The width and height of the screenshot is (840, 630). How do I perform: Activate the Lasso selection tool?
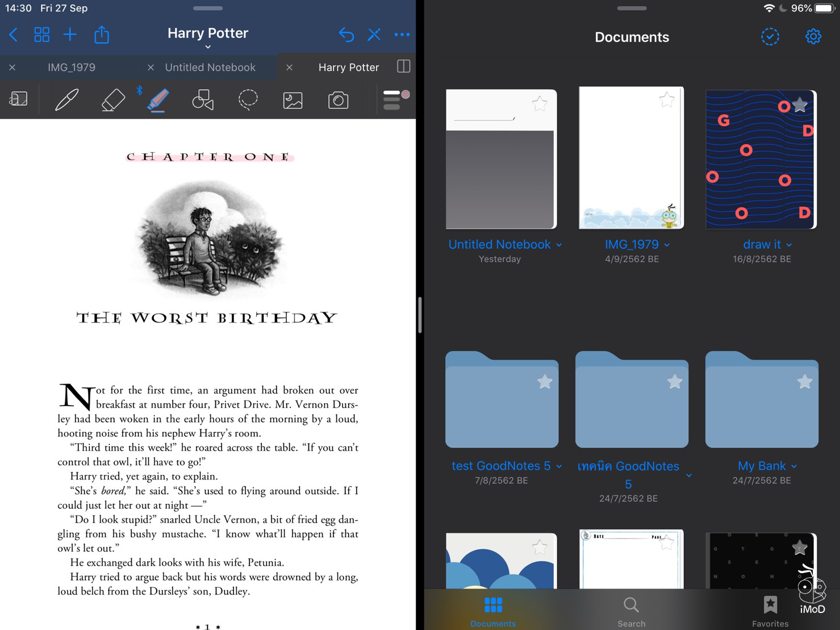point(248,100)
